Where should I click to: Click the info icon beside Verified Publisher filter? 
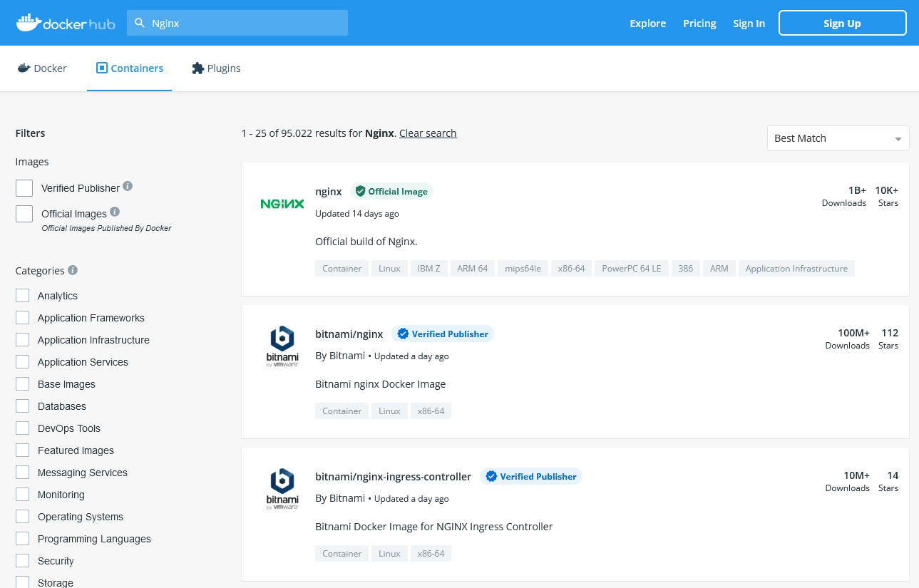point(128,186)
